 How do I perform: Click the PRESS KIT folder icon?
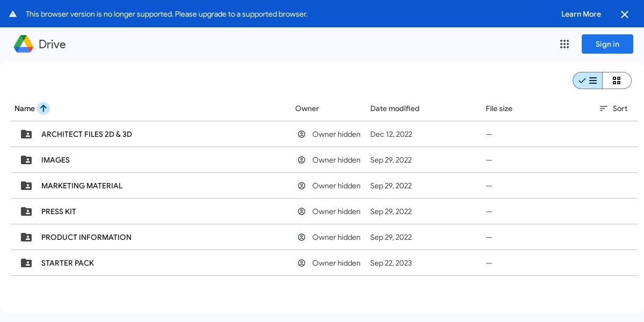pos(26,211)
